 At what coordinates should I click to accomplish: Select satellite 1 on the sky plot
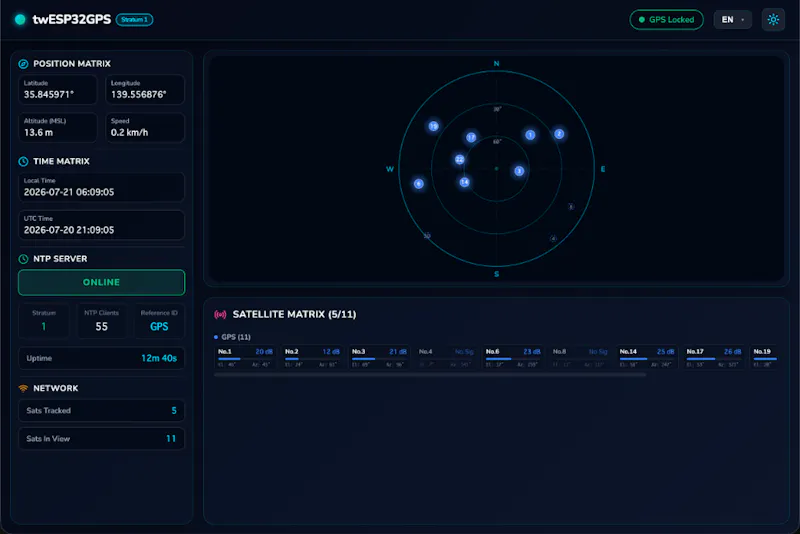[x=530, y=135]
